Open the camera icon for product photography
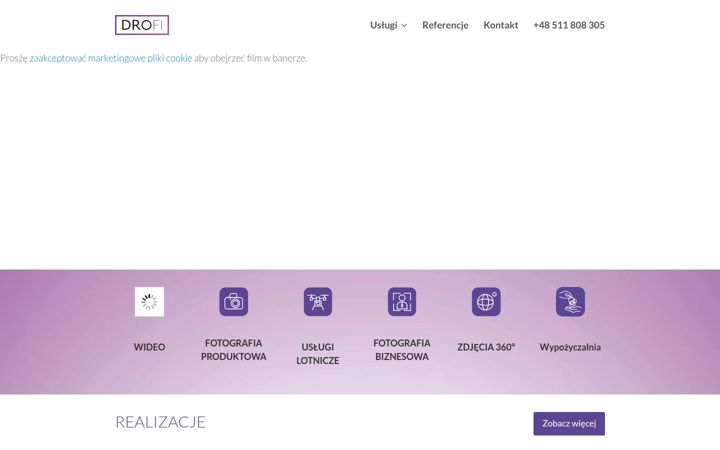Viewport: 720px width, 450px height. [233, 302]
